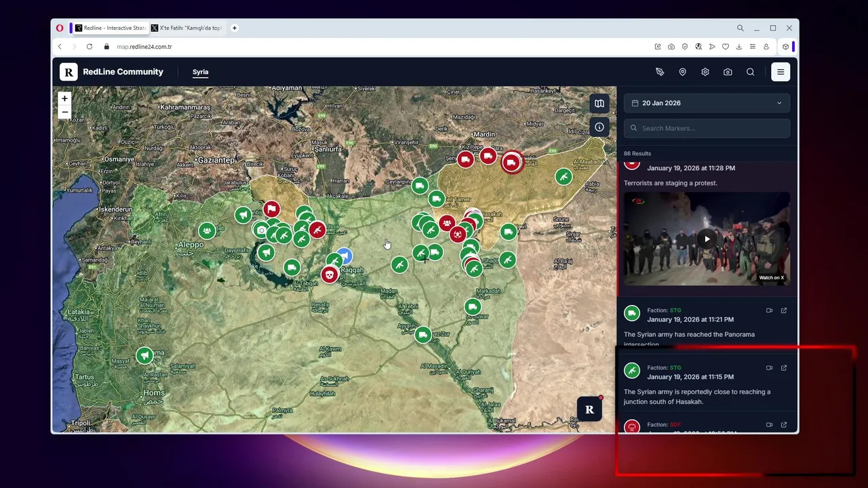Image resolution: width=868 pixels, height=488 pixels.
Task: Click the Opera profile account icon
Action: (766, 47)
